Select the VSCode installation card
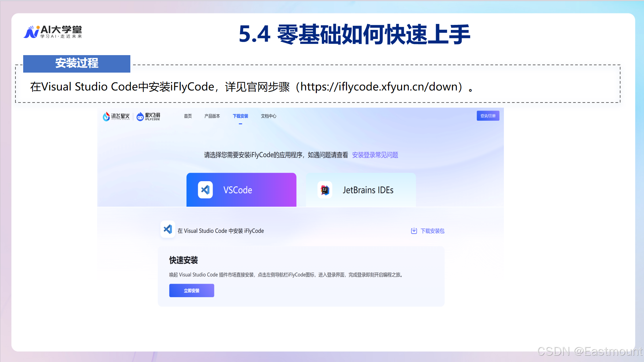The height and width of the screenshot is (362, 644). (x=241, y=190)
